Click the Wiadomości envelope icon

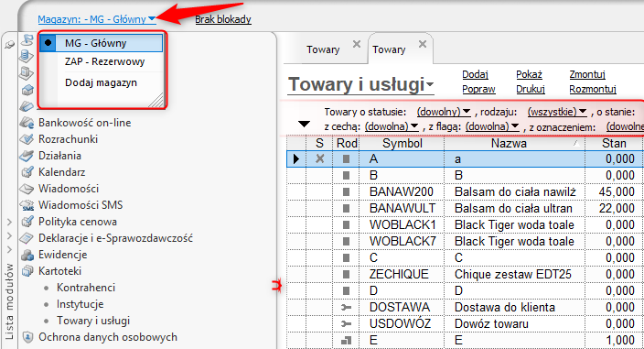(27, 189)
